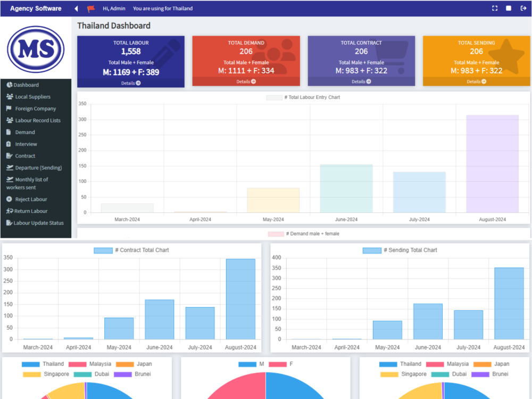Toggle Singapore legend in right pie chart
Image resolution: width=532 pixels, height=399 pixels.
click(403, 374)
